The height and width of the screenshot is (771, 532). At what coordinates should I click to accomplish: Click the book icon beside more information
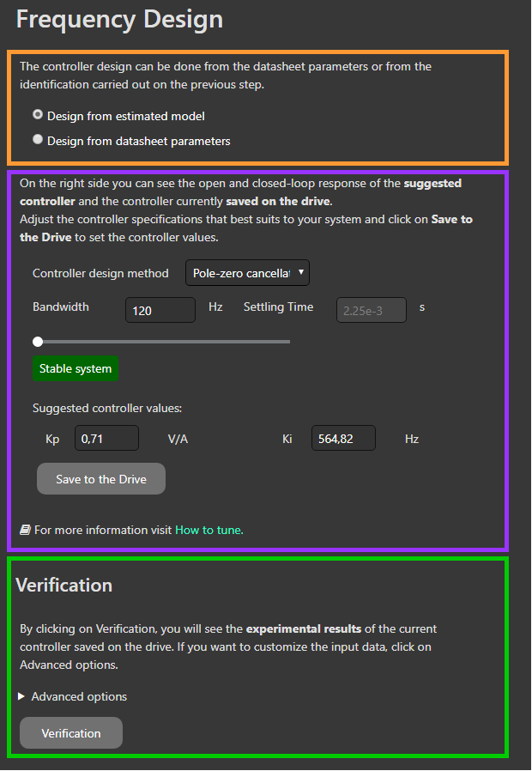click(26, 530)
